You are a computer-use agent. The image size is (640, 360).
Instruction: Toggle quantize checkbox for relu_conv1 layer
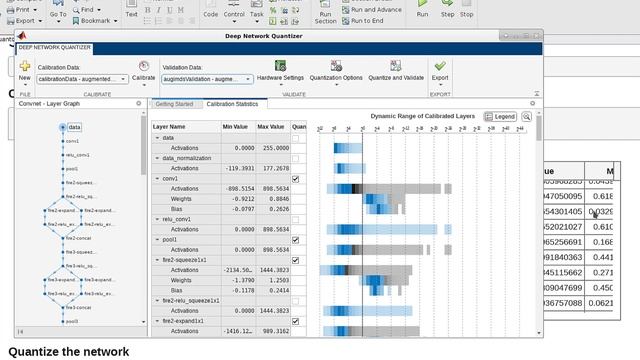296,220
